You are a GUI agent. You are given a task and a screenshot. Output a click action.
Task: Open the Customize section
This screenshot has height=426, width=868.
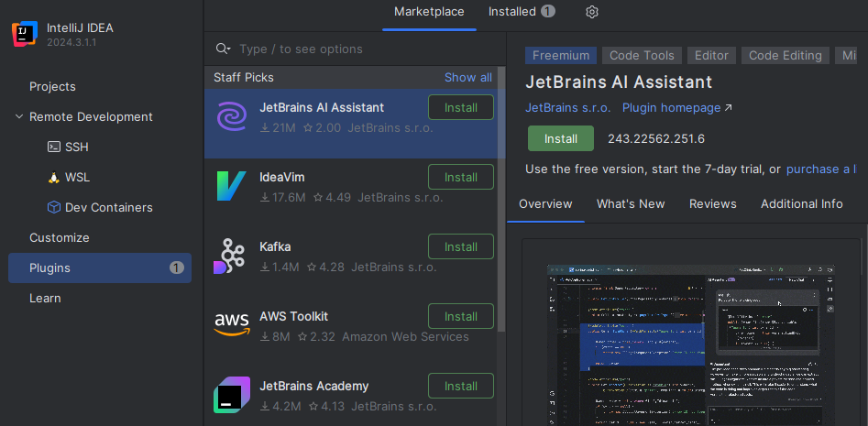click(x=60, y=238)
